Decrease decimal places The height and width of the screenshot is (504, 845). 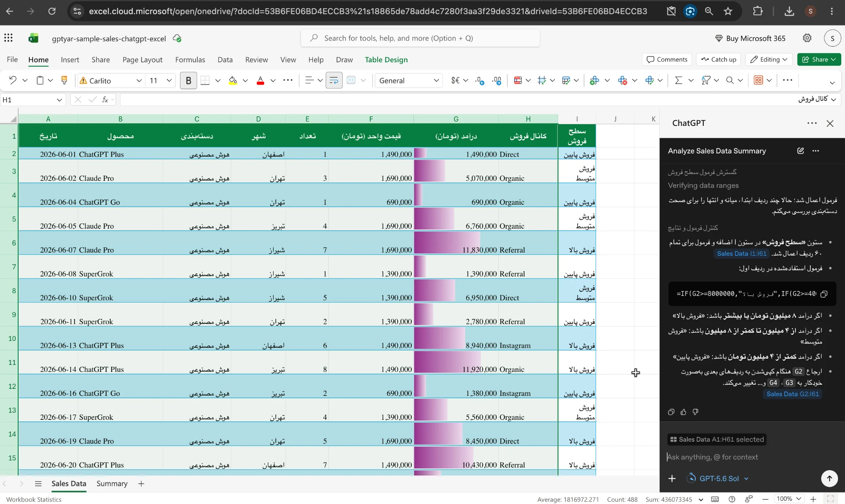pyautogui.click(x=497, y=80)
